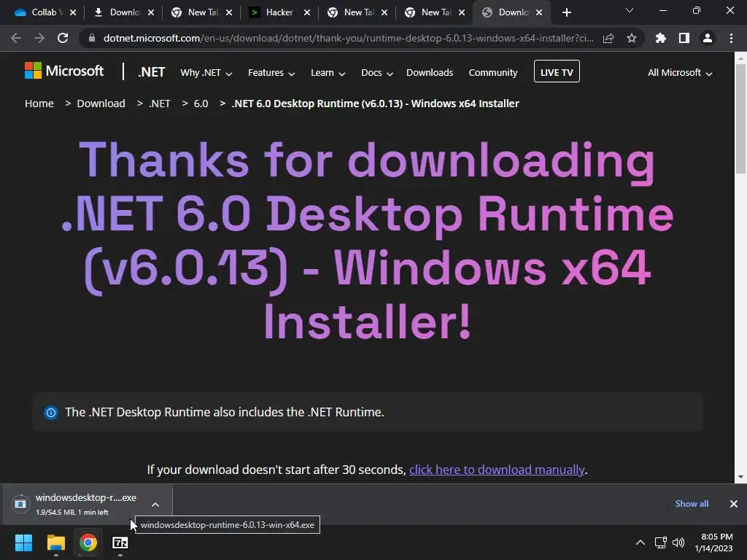Open 7-Zip from the taskbar
Image resolution: width=747 pixels, height=560 pixels.
pos(120,542)
